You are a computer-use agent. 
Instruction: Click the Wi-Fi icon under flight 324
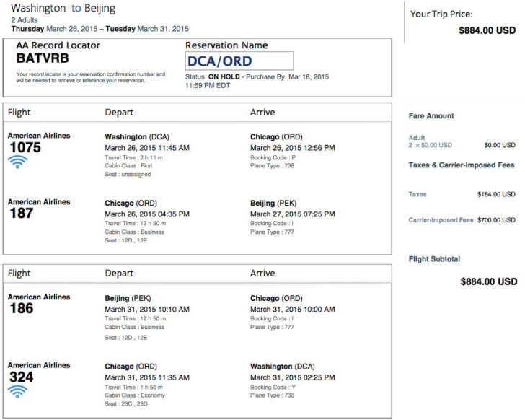17,391
